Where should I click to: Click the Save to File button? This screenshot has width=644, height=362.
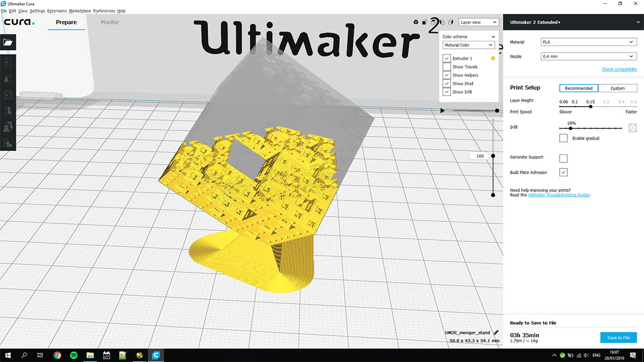point(618,337)
